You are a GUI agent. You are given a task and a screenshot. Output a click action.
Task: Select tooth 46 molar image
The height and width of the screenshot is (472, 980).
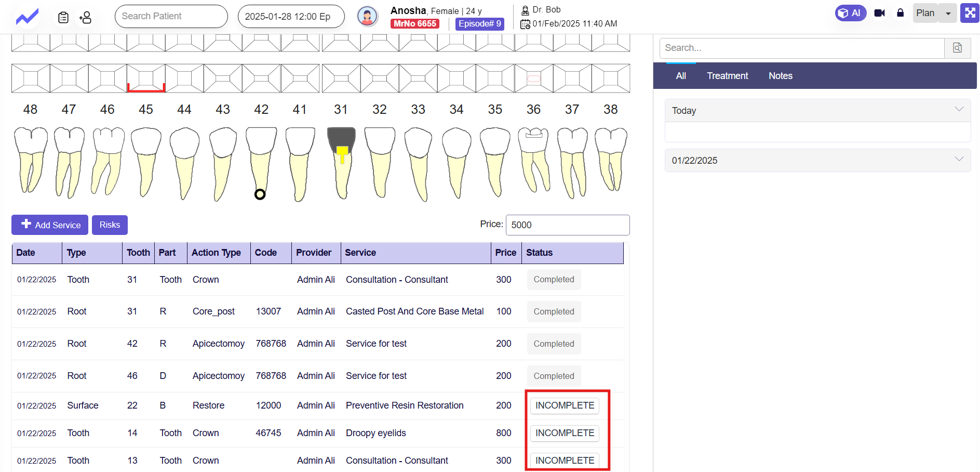[x=108, y=161]
